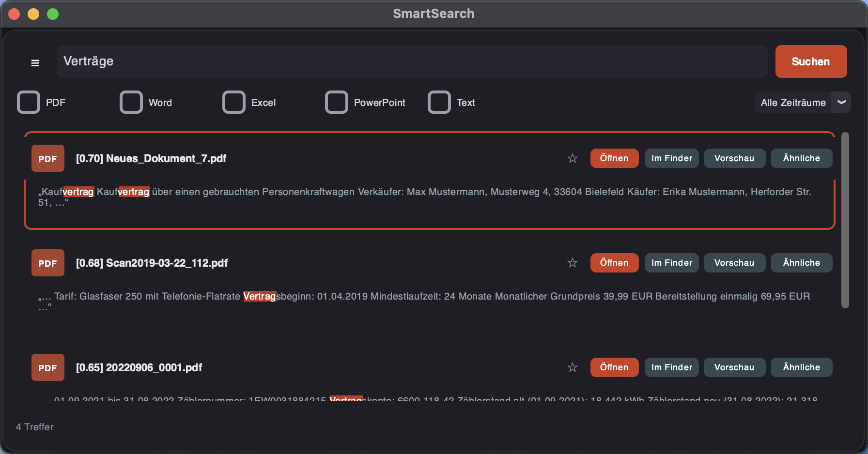Enable the PDF filter checkbox
The height and width of the screenshot is (454, 868).
click(29, 102)
